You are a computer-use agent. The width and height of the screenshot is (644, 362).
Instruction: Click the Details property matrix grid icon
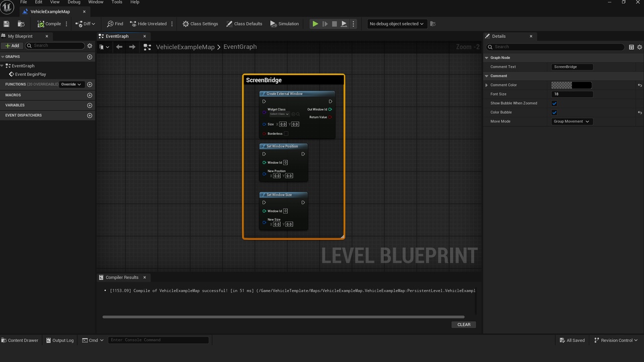[x=631, y=47]
